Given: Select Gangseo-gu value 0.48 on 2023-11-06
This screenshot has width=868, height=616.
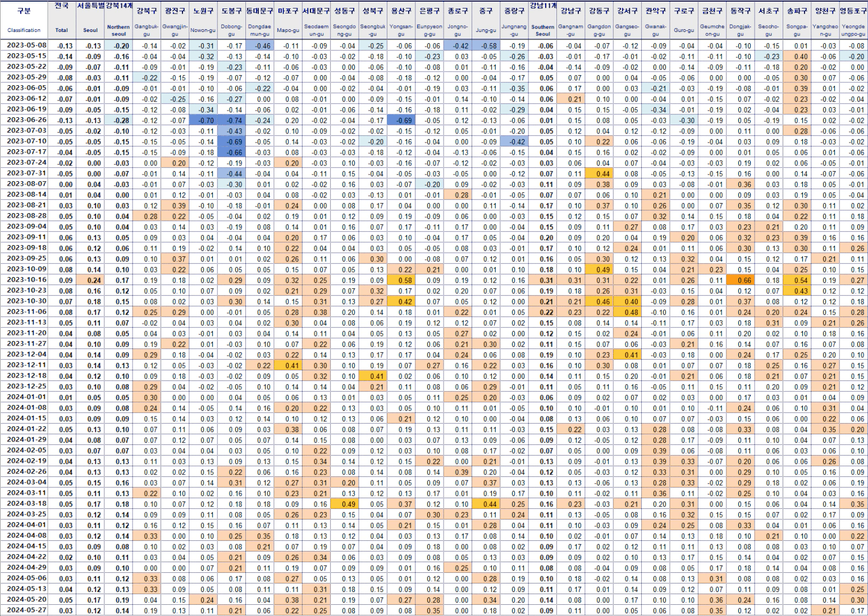Looking at the screenshot, I should click(627, 312).
